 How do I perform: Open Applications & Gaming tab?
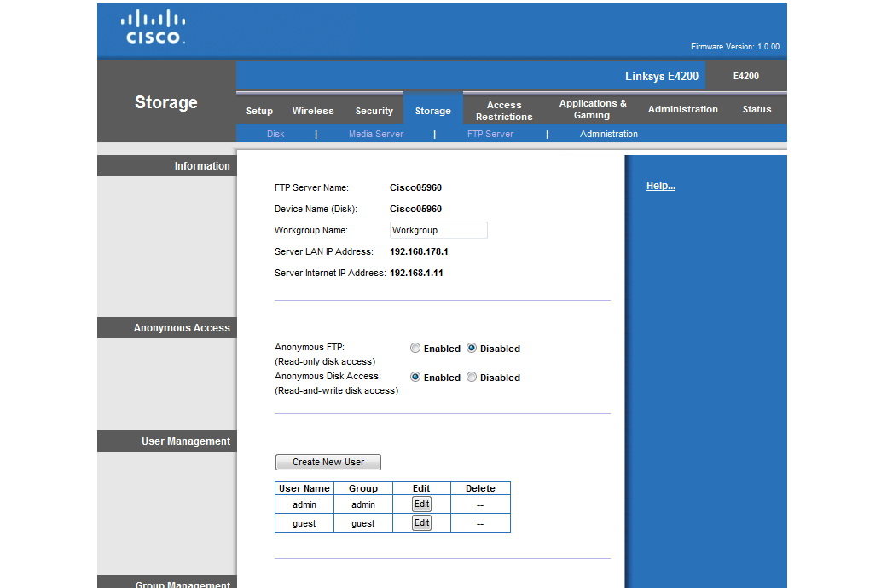593,109
